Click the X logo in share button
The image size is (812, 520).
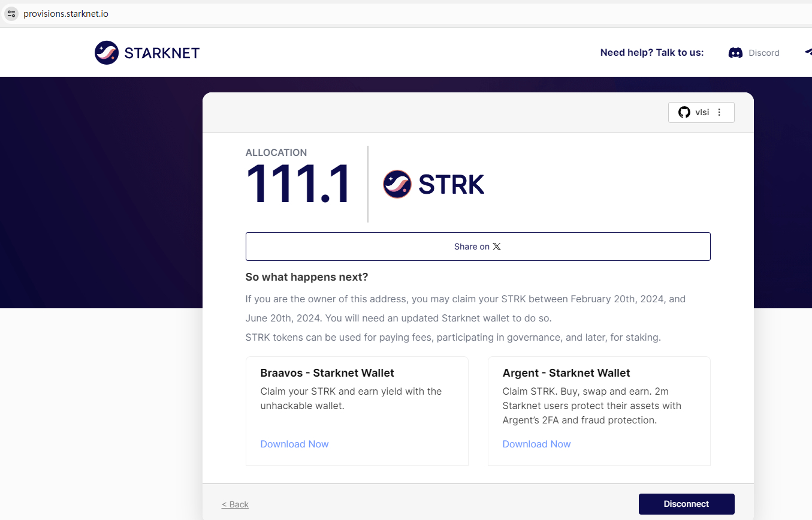click(x=497, y=247)
